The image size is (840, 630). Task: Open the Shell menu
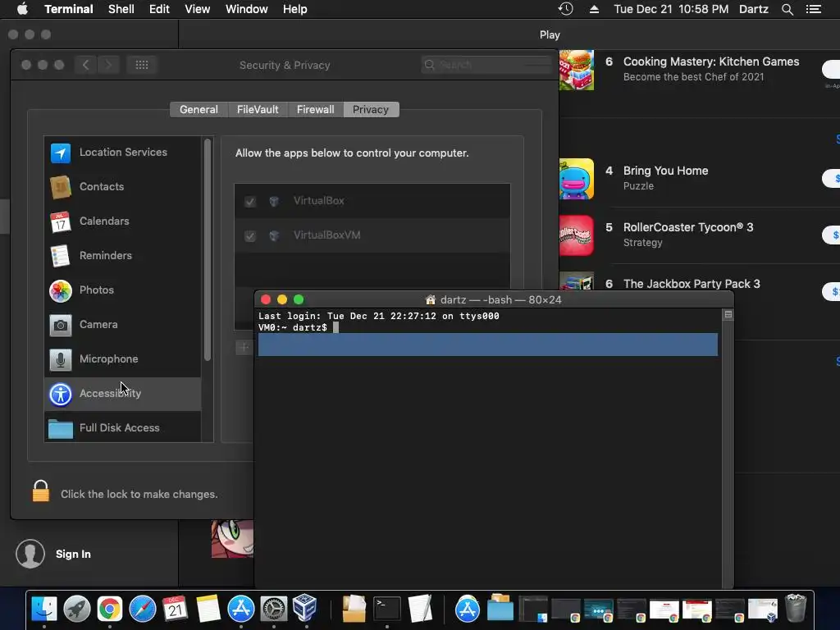[121, 9]
